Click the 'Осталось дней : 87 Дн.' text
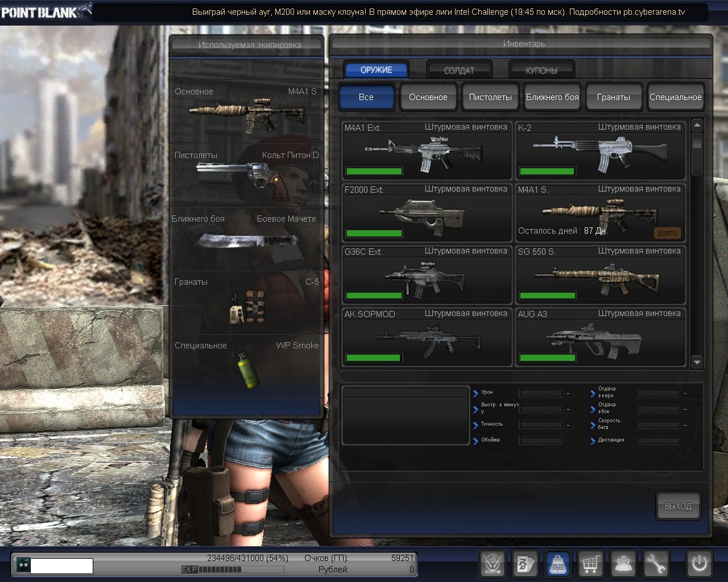 tap(562, 231)
